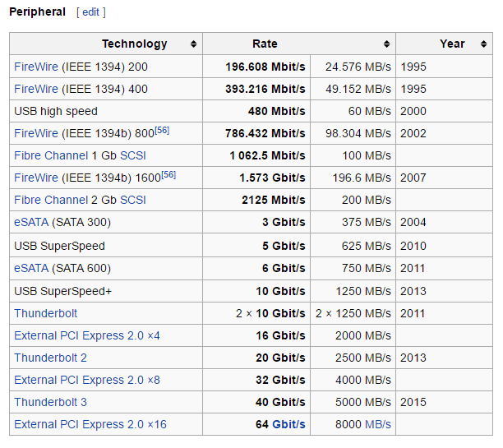Open the edit link beside Peripheral heading
Screen dimensions: 503x448
tap(90, 12)
